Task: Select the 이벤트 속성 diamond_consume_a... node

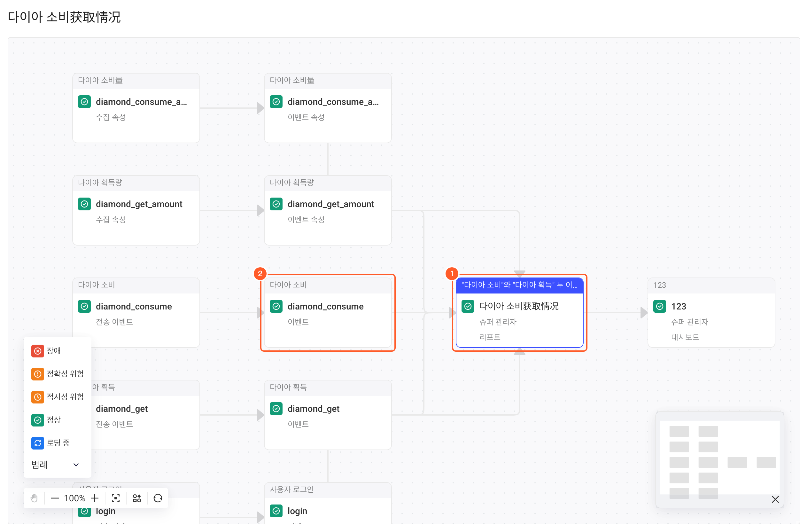Action: click(x=328, y=108)
